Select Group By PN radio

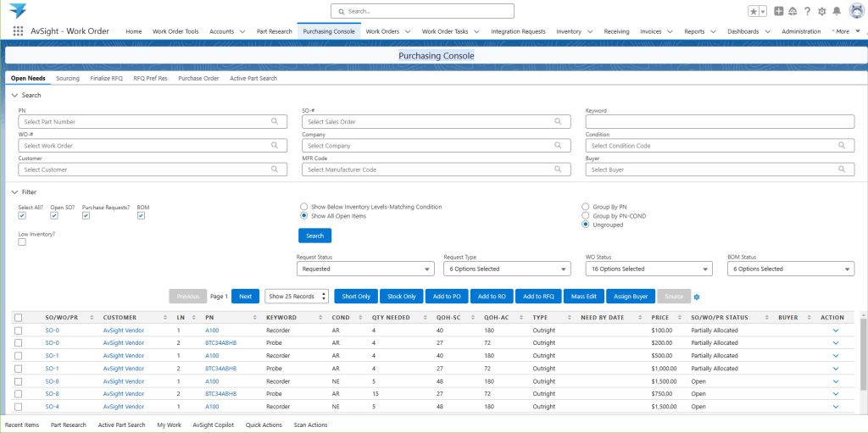pos(586,207)
